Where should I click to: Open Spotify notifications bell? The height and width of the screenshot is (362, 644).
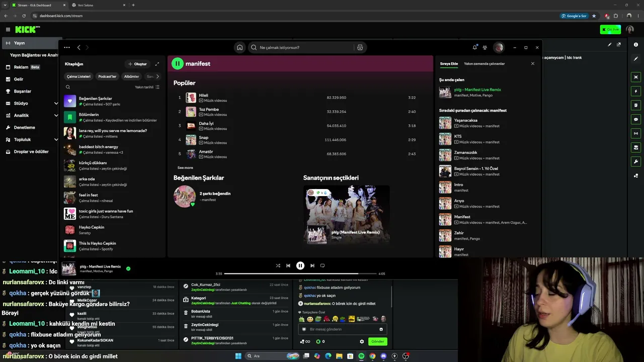474,47
